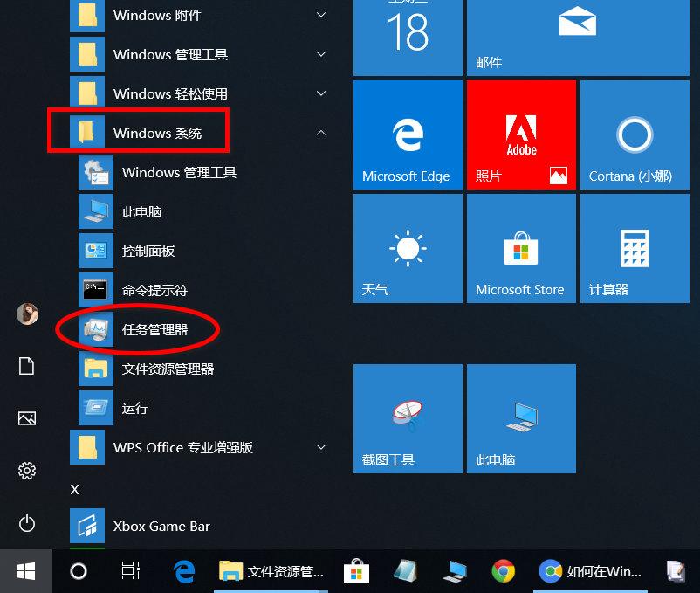
Task: Open the Microsoft Store tile
Action: click(x=520, y=248)
